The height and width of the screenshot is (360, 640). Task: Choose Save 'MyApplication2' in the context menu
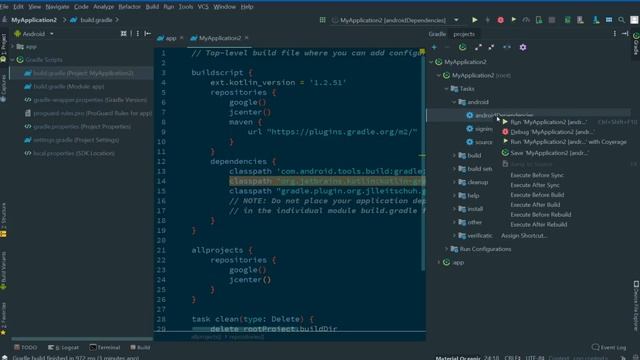(x=549, y=153)
